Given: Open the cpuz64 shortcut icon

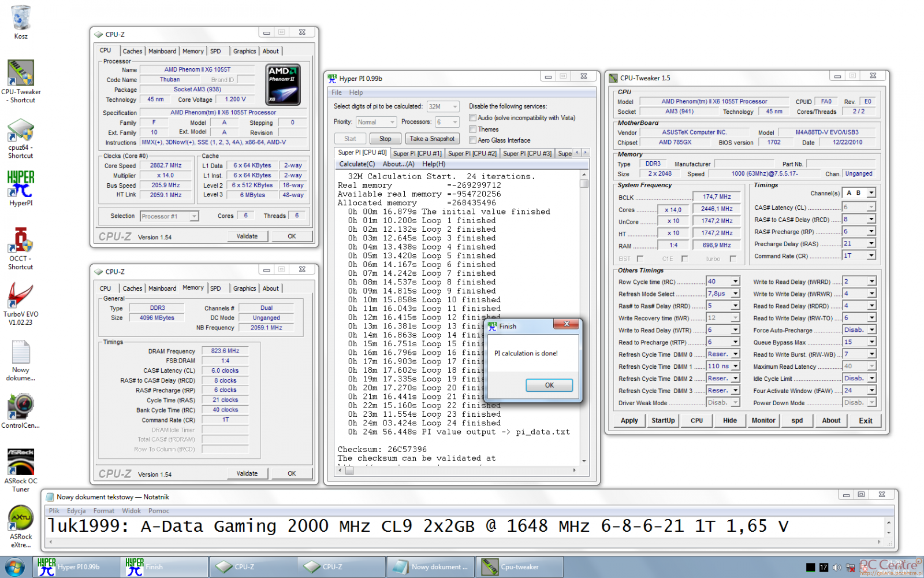Looking at the screenshot, I should point(21,131).
